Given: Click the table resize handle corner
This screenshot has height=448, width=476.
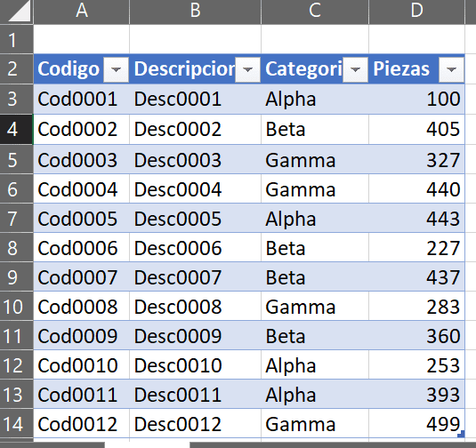Looking at the screenshot, I should click(461, 434).
